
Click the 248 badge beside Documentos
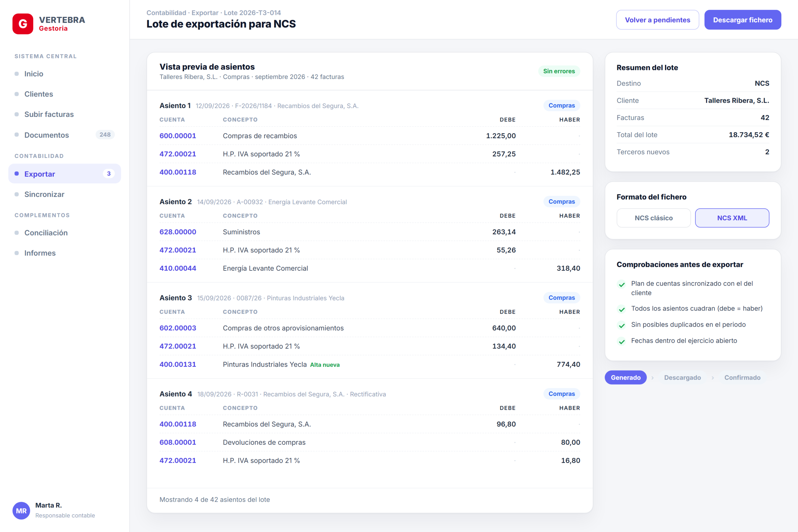pyautogui.click(x=105, y=135)
